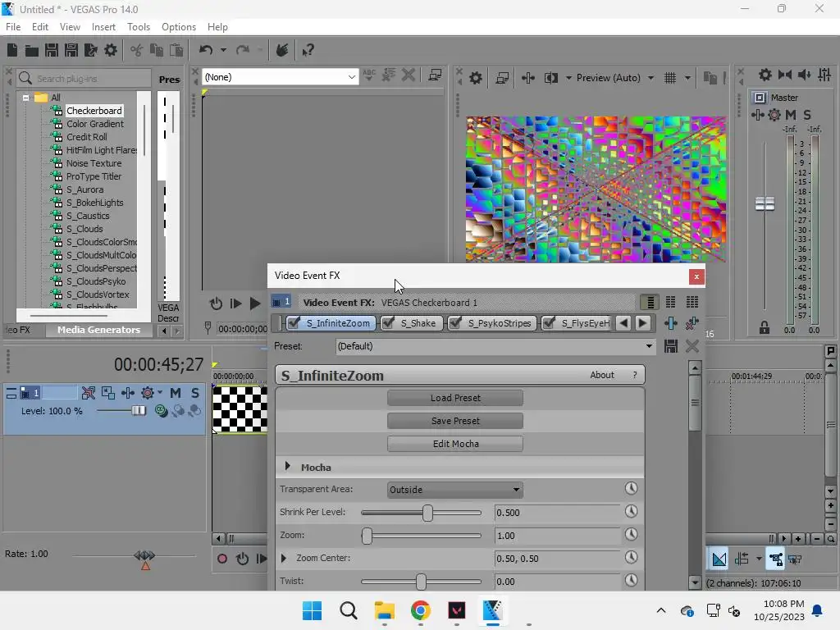Click the Load Preset button

coord(455,398)
